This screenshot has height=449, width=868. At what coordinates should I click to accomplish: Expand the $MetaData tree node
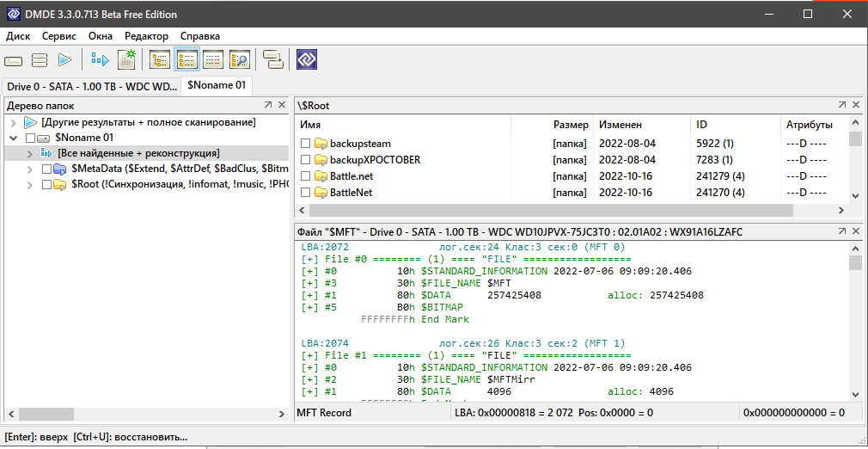[30, 169]
